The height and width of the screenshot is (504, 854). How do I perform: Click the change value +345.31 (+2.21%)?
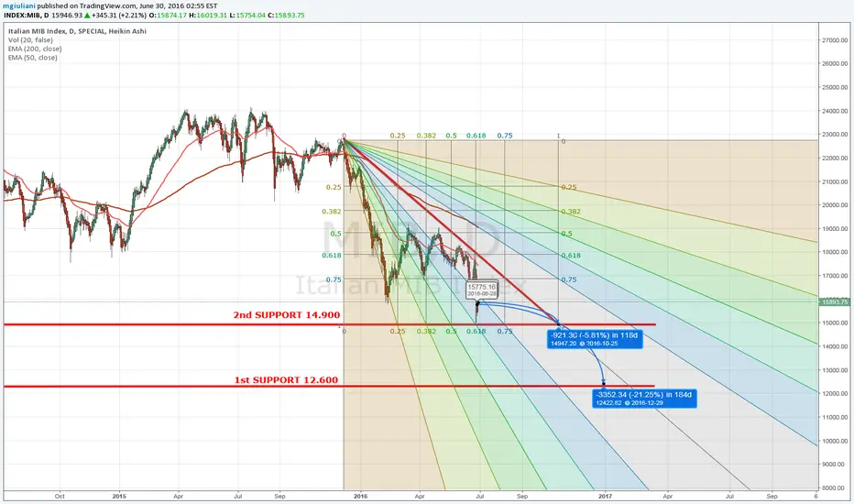(120, 16)
